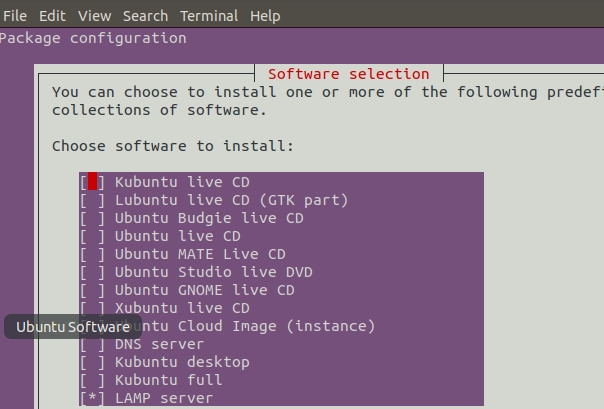Click the 'Package configuration' header text
Image resolution: width=604 pixels, height=409 pixels.
pos(93,38)
